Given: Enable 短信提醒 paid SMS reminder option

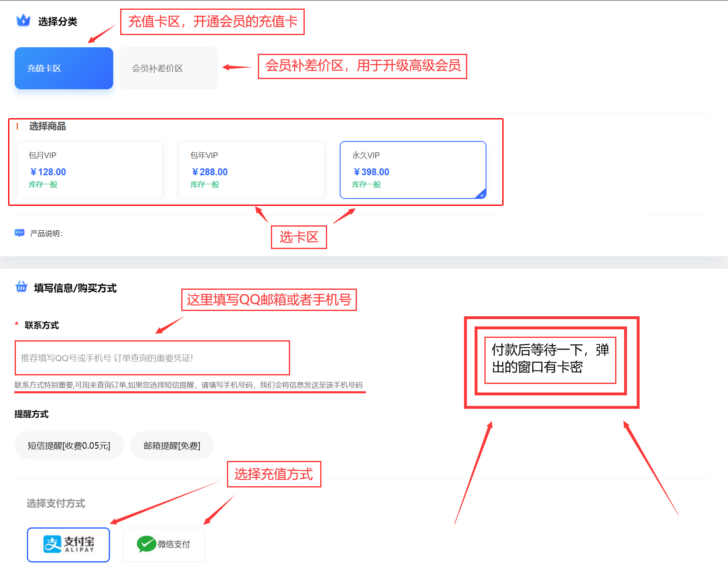Looking at the screenshot, I should point(69,445).
